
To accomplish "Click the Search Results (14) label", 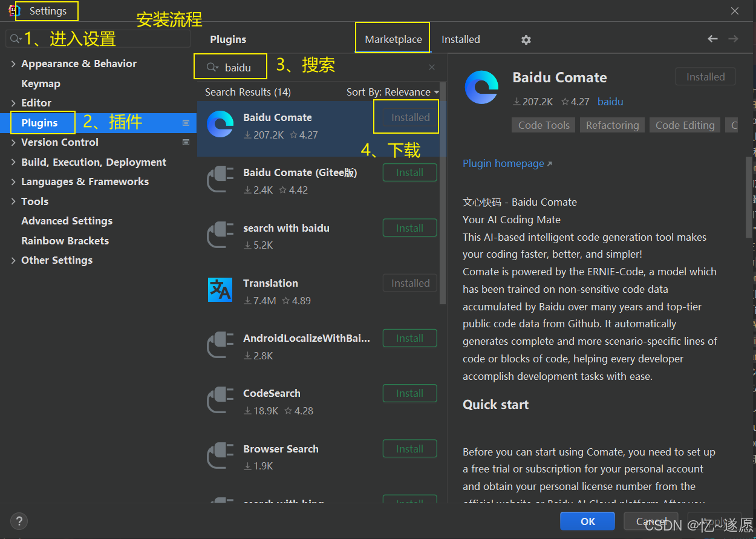I will pos(248,92).
